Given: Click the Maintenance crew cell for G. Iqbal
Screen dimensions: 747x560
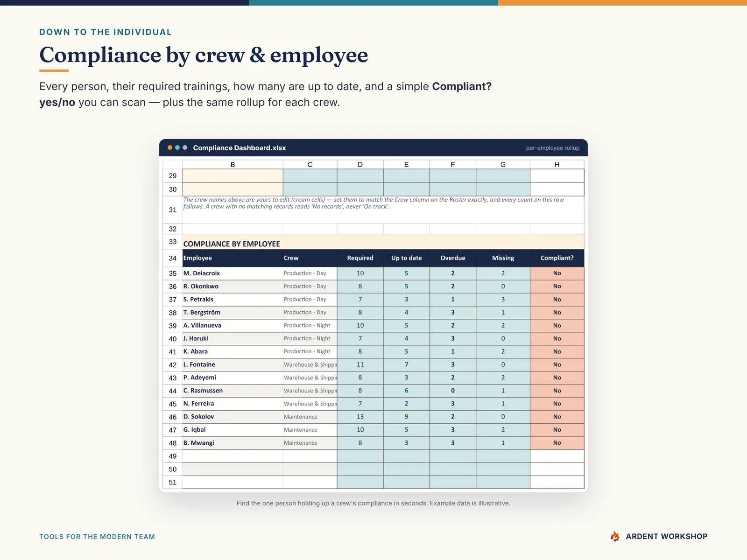Looking at the screenshot, I should 310,430.
